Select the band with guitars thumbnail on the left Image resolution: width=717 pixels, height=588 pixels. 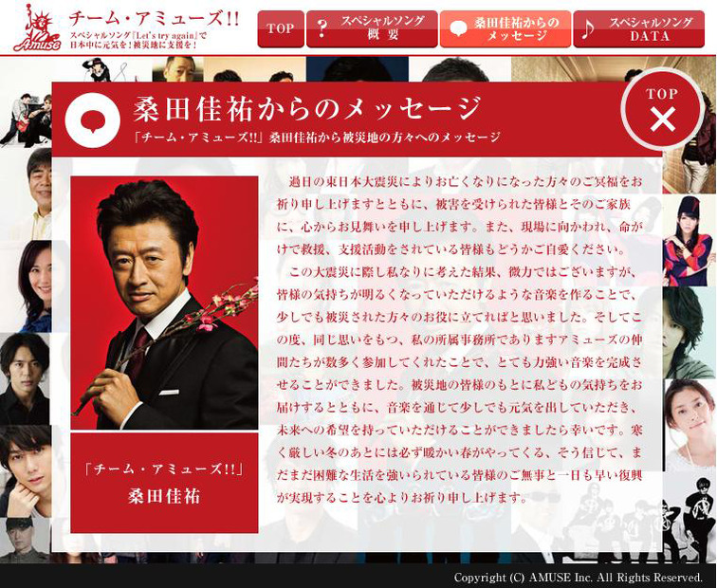tap(26, 119)
